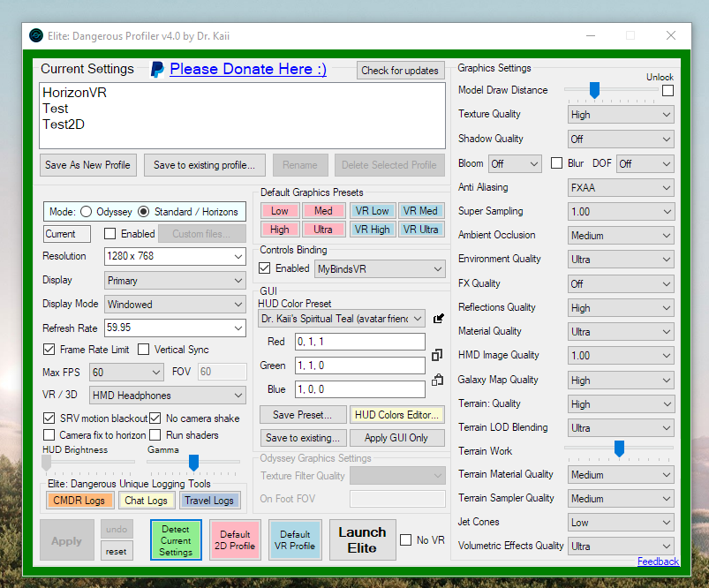
Task: Click Default VR Profile button
Action: pyautogui.click(x=295, y=540)
